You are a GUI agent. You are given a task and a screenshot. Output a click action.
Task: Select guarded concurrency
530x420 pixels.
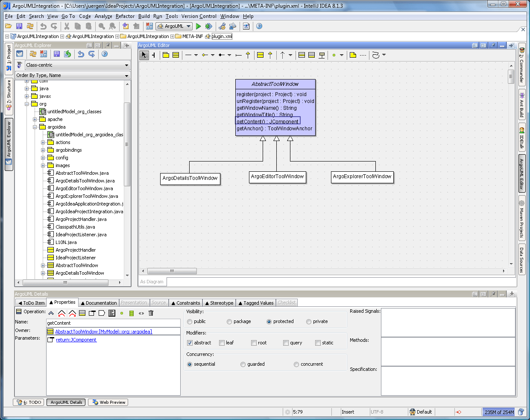(243, 364)
